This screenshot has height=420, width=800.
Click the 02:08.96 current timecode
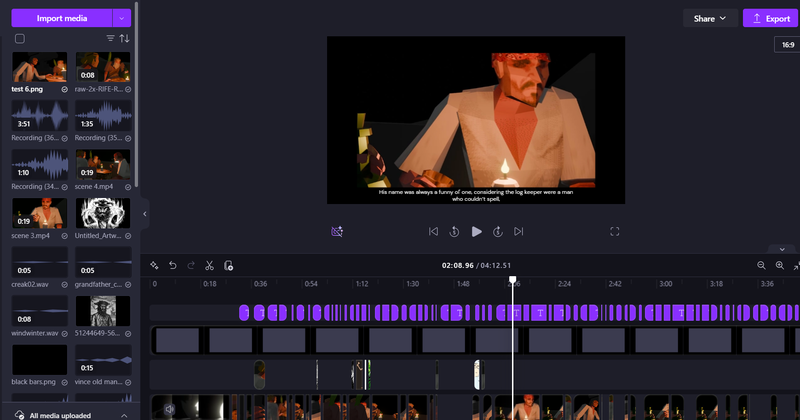pyautogui.click(x=458, y=265)
